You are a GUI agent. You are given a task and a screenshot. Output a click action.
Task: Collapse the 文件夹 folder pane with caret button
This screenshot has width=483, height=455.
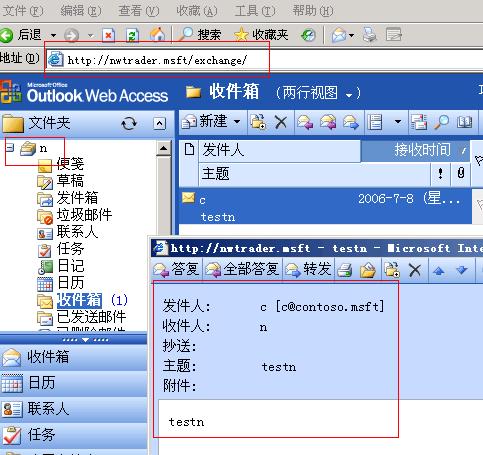[x=159, y=124]
